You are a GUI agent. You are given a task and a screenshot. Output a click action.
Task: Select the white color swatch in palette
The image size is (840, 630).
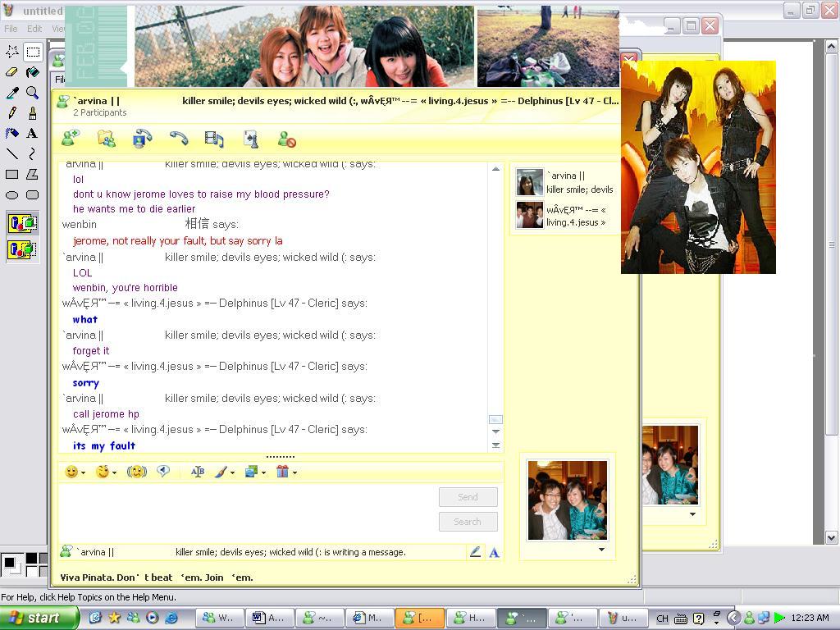point(32,571)
